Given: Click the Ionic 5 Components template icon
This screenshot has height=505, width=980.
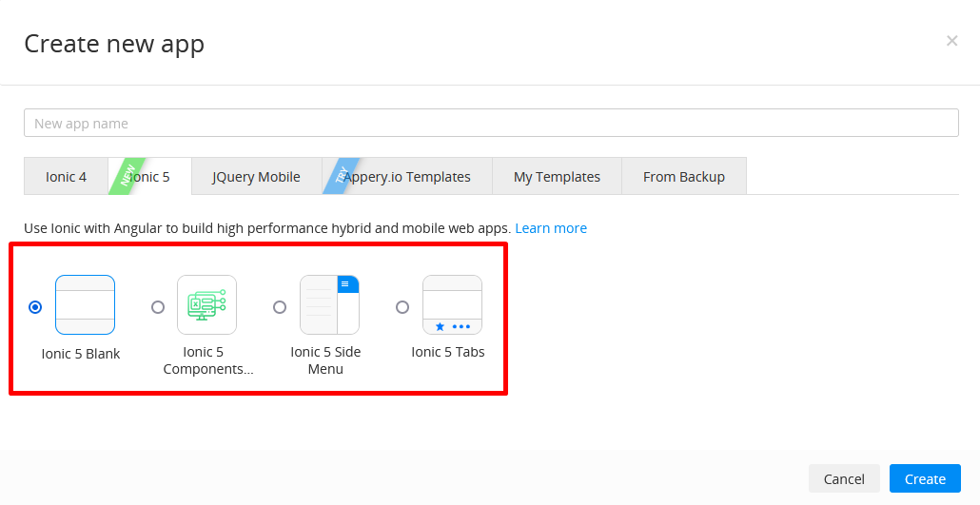Looking at the screenshot, I should [x=206, y=305].
